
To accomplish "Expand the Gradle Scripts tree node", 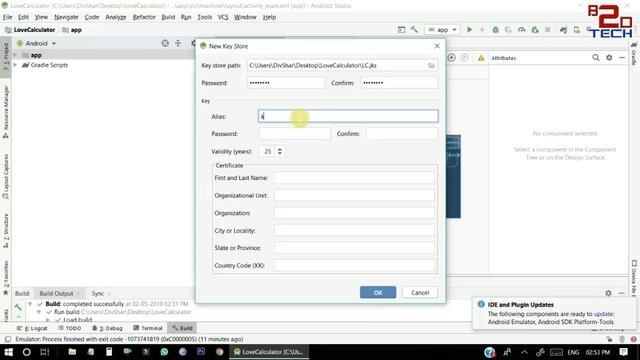I will click(x=16, y=65).
